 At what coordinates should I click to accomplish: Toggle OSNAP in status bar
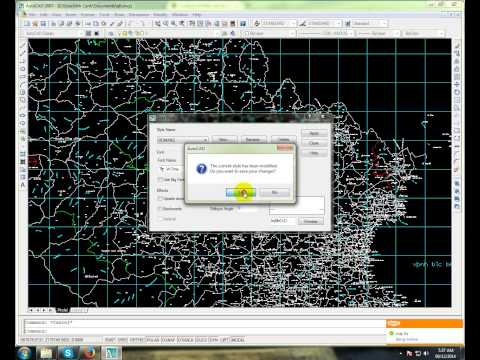click(x=168, y=340)
